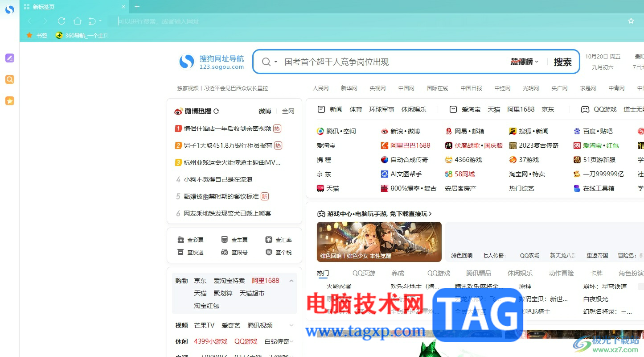Open the 天猫 site link with icon

tap(328, 188)
